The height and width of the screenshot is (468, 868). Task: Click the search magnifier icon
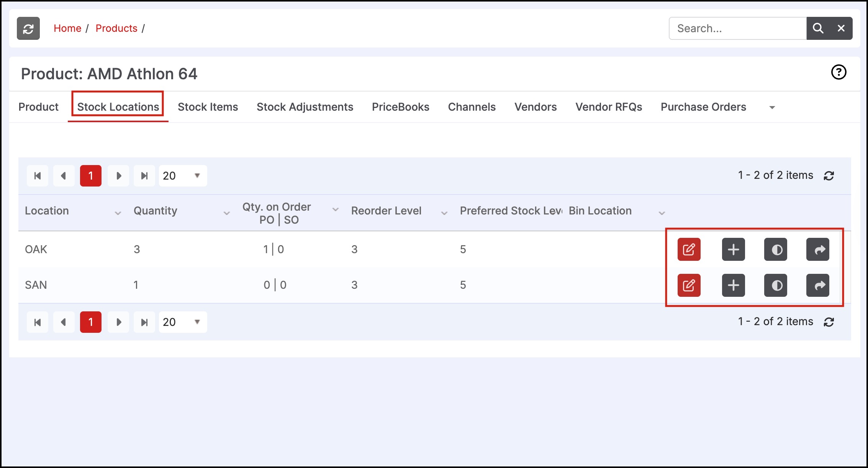818,28
